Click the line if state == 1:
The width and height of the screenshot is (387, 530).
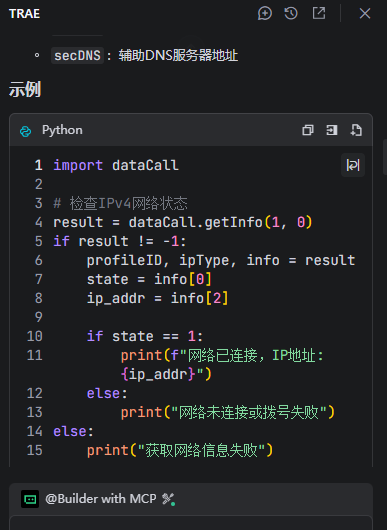(x=145, y=336)
